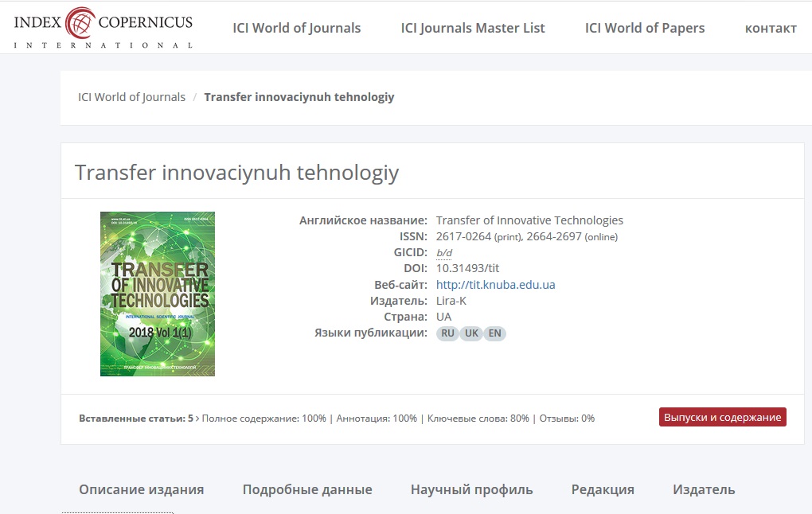Switch to Описание издания tab
The image size is (812, 514).
click(x=142, y=489)
